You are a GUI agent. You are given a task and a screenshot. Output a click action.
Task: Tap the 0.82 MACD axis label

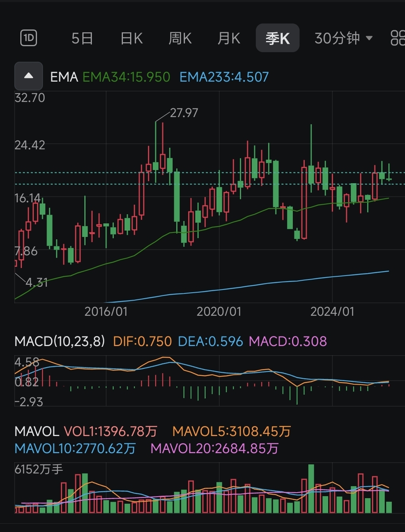[x=27, y=382]
